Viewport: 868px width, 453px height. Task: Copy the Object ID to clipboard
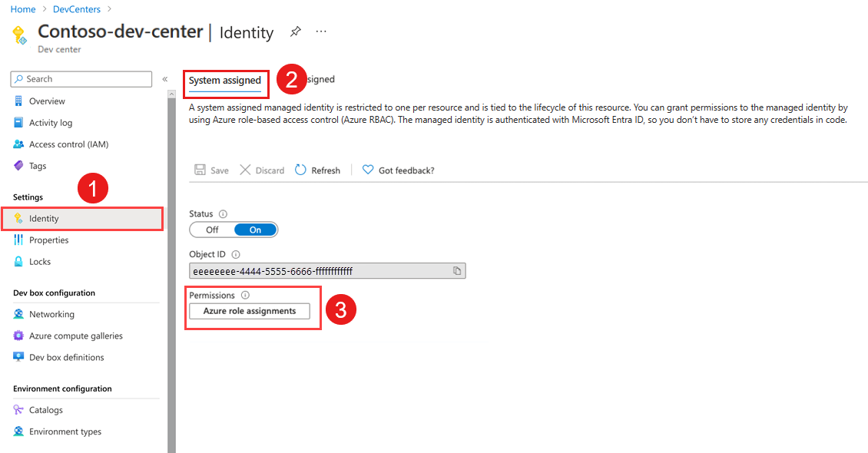coord(457,270)
